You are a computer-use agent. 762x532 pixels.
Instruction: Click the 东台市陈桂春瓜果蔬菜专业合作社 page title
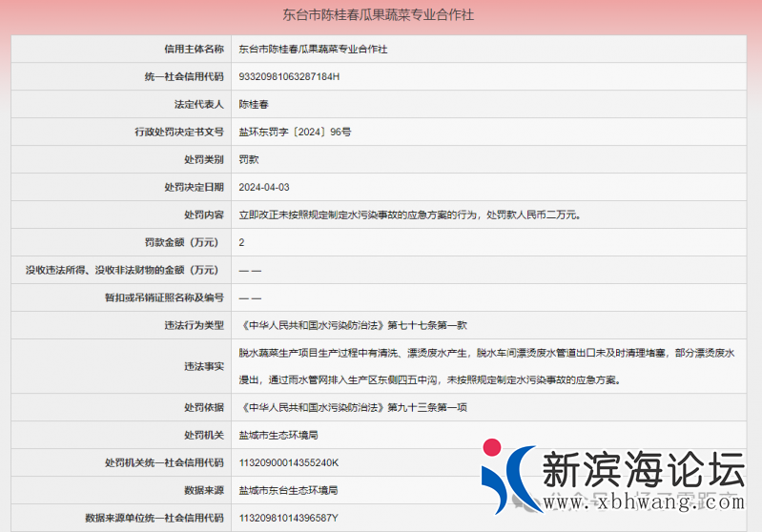pyautogui.click(x=381, y=15)
